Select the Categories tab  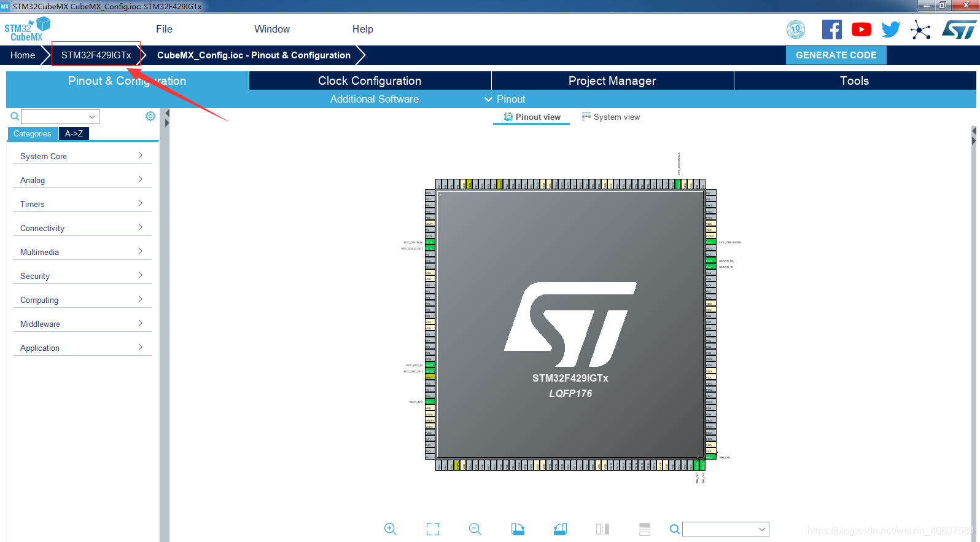[33, 133]
